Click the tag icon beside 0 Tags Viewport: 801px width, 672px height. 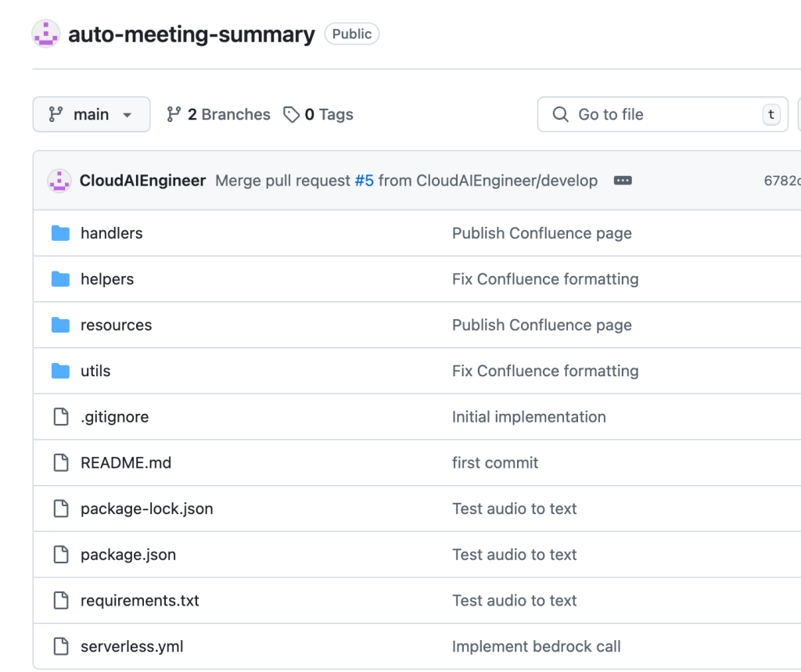(x=291, y=114)
